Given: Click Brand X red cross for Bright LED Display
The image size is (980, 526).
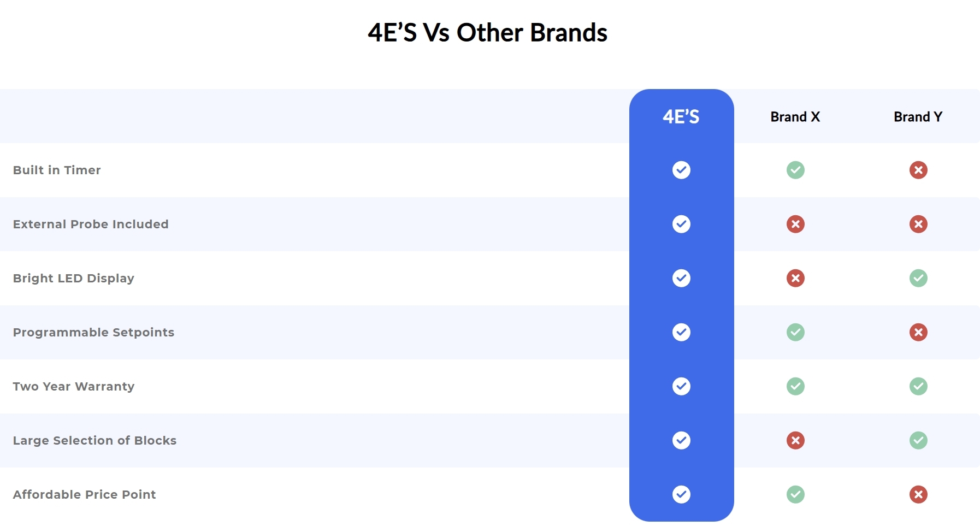Looking at the screenshot, I should [x=795, y=278].
